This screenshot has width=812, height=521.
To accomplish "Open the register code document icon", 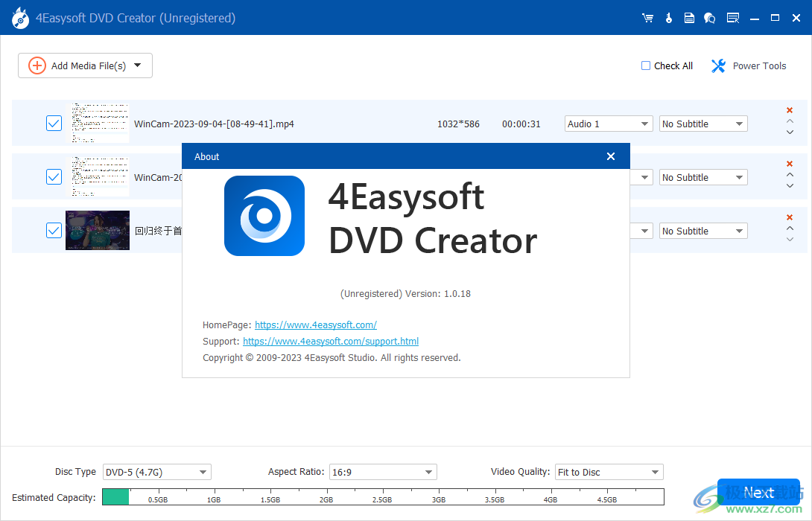I will pos(689,17).
